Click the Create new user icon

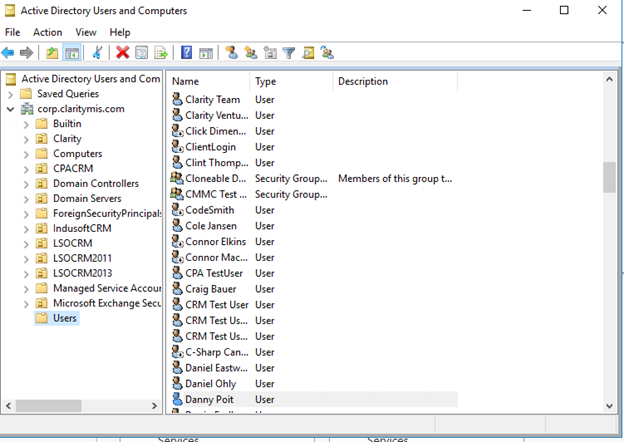pos(232,53)
